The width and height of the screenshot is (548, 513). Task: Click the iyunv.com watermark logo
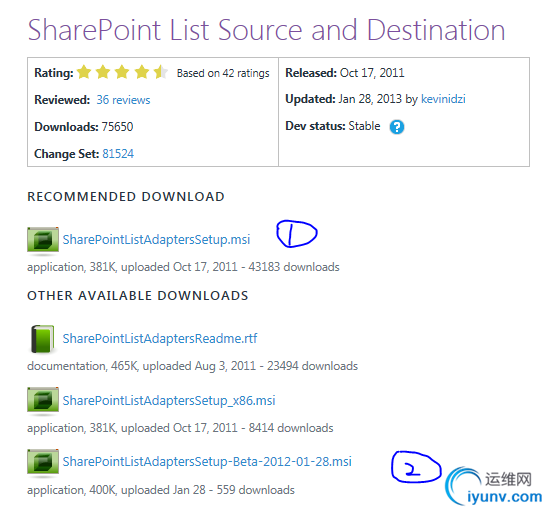click(x=493, y=486)
